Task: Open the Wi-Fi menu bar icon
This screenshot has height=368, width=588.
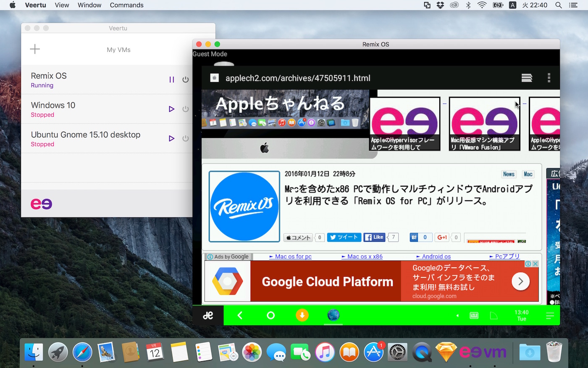Action: point(482,5)
